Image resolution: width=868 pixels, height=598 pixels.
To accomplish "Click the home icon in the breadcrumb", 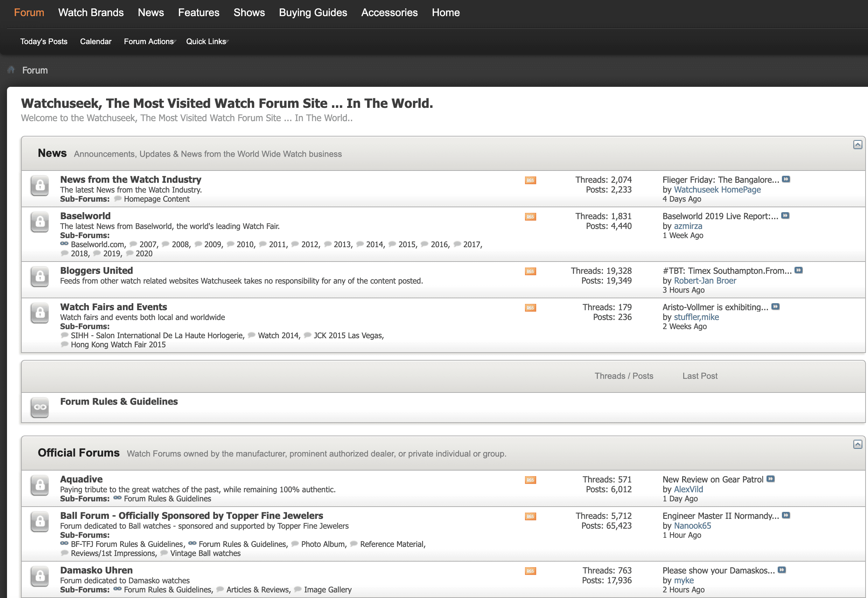I will tap(11, 70).
